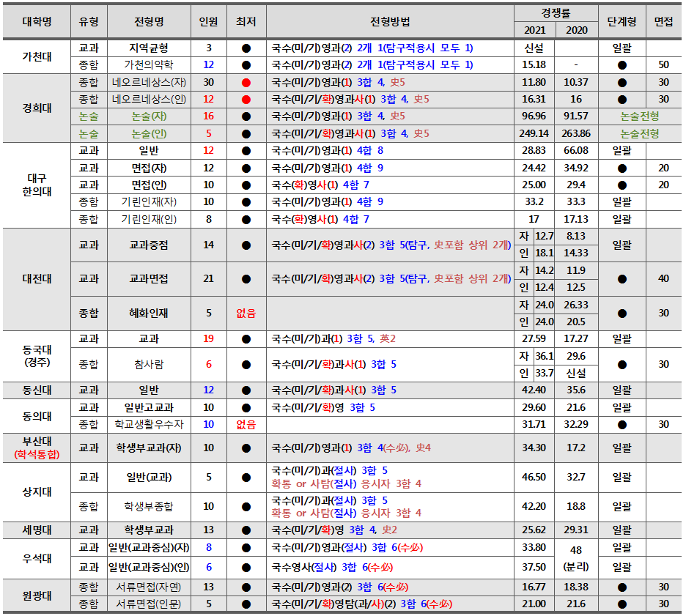Click the green 논술(인) cell
This screenshot has height=616, width=686.
[149, 134]
